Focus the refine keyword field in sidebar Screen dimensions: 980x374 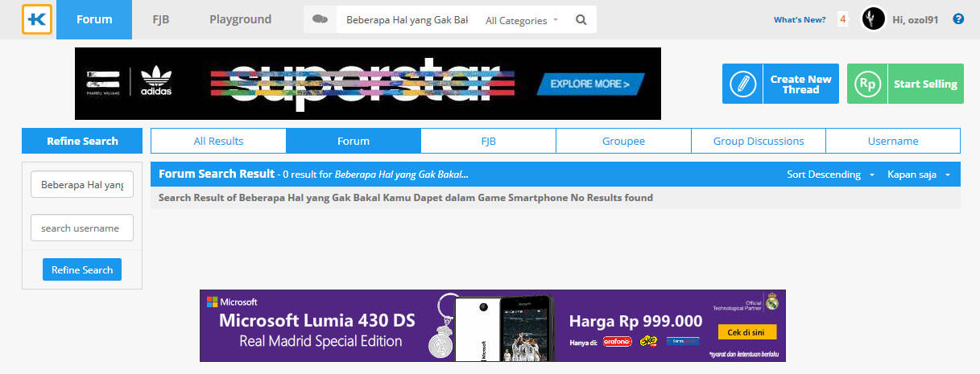(82, 184)
